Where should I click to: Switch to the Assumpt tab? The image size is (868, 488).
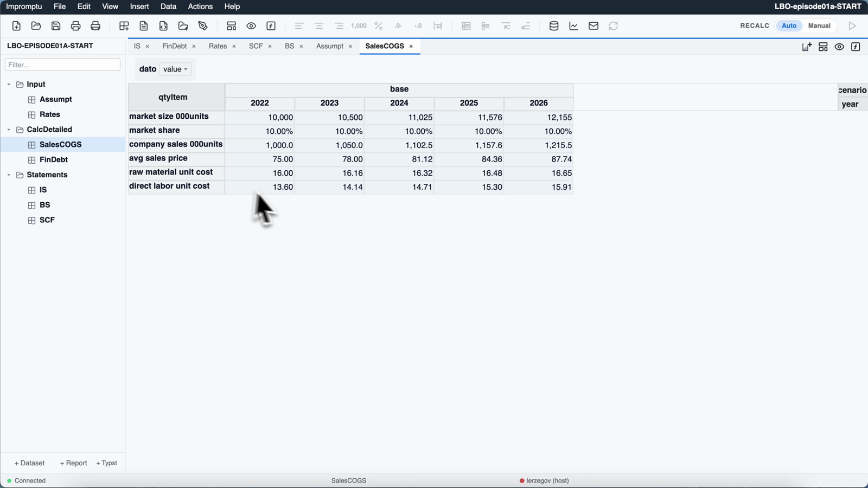click(x=330, y=46)
